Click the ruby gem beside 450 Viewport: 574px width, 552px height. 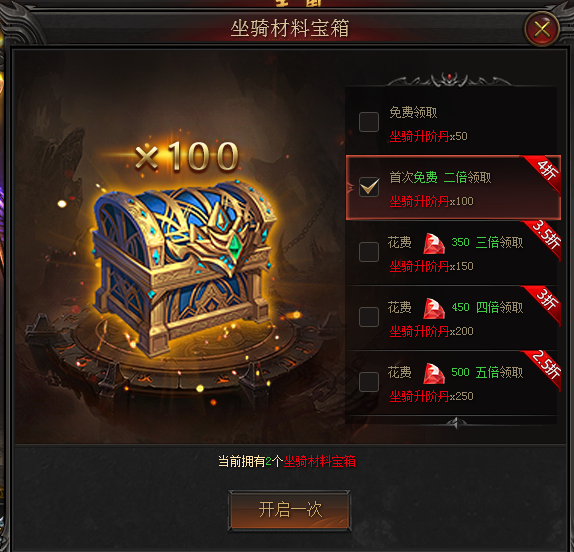pyautogui.click(x=434, y=309)
